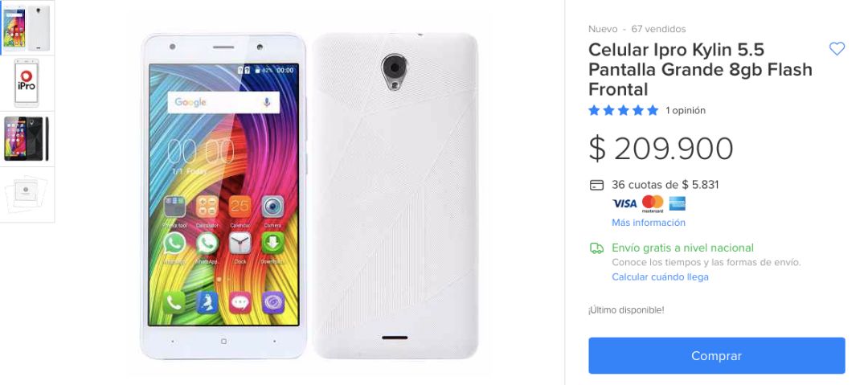Image resolution: width=868 pixels, height=385 pixels.
Task: Click the free shipping truck icon
Action: 596,248
